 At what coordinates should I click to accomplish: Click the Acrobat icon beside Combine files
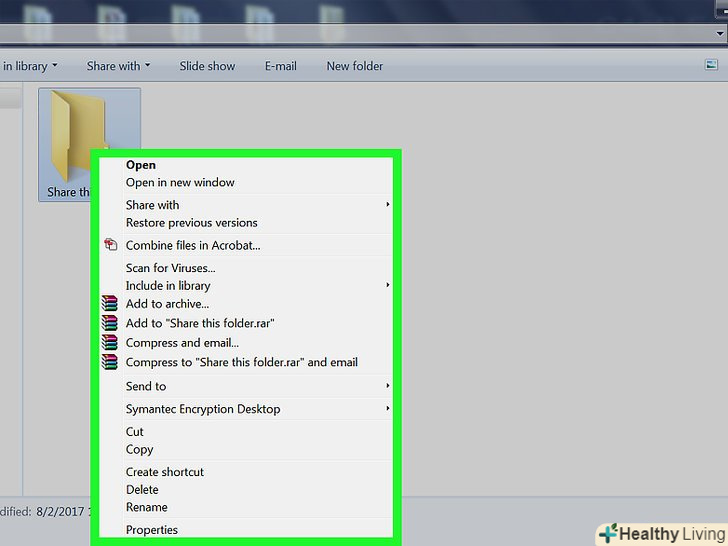coord(110,245)
